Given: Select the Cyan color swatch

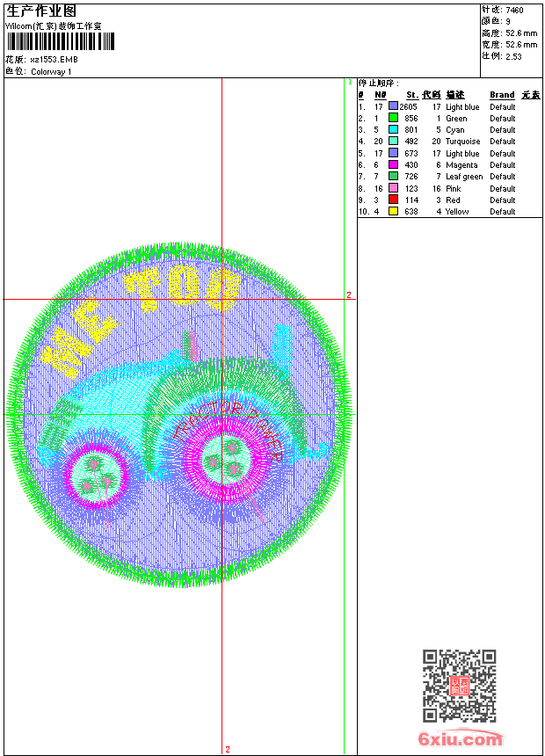Looking at the screenshot, I should 393,129.
